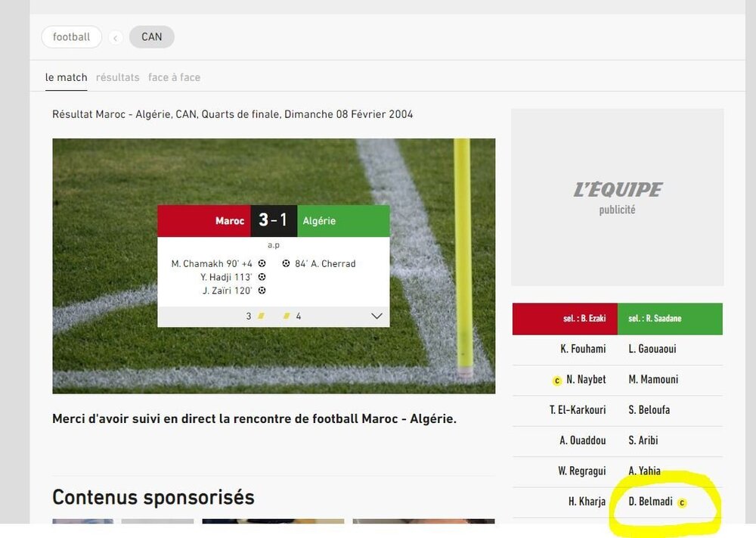Open the football category pill
This screenshot has height=538, width=756.
tap(71, 37)
